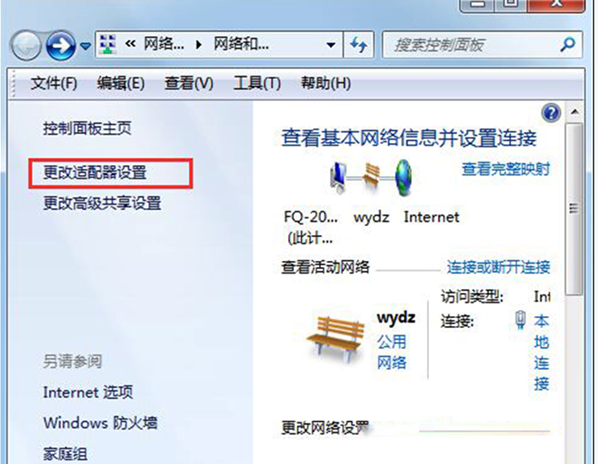Click the network icon in the address bar
Image resolution: width=598 pixels, height=464 pixels.
click(x=108, y=45)
